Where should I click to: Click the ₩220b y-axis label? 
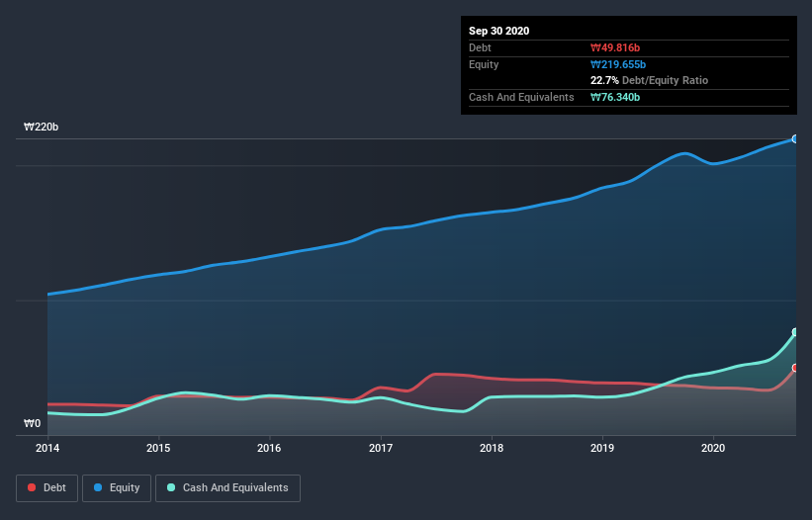(41, 127)
